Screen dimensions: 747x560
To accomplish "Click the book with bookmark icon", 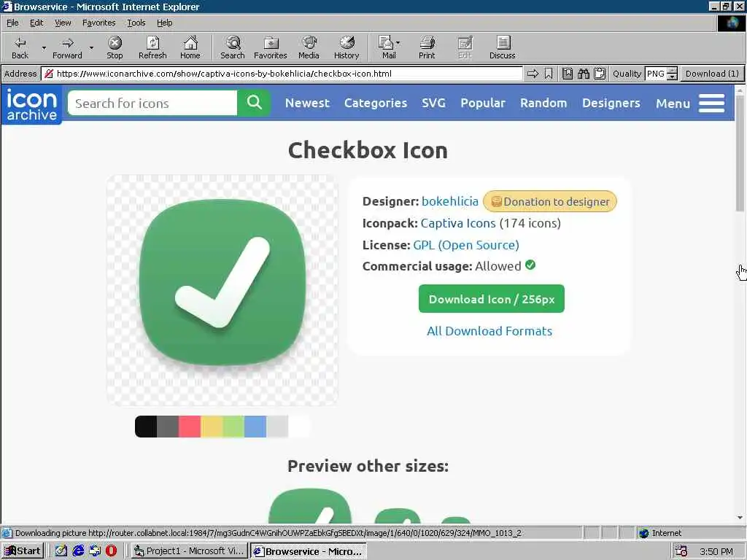I will [567, 74].
